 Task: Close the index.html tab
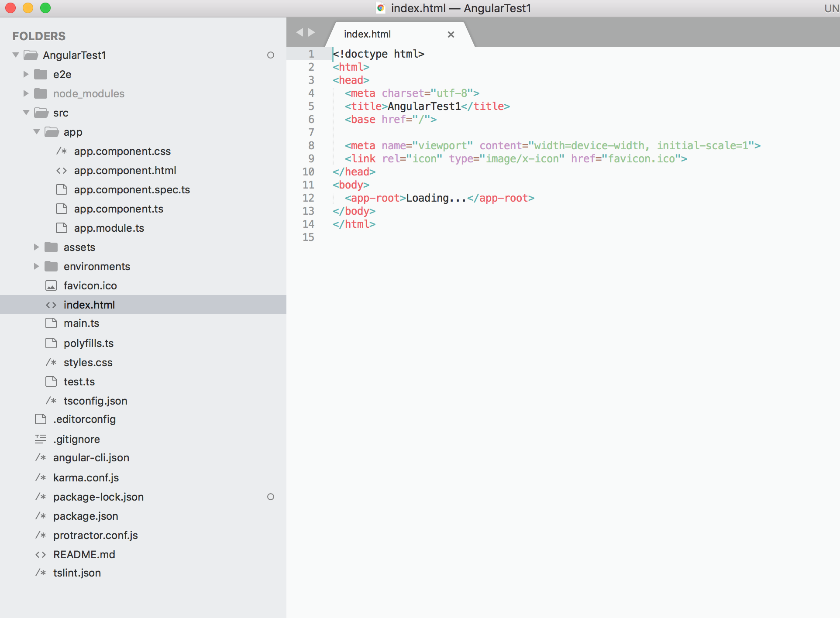(x=451, y=34)
